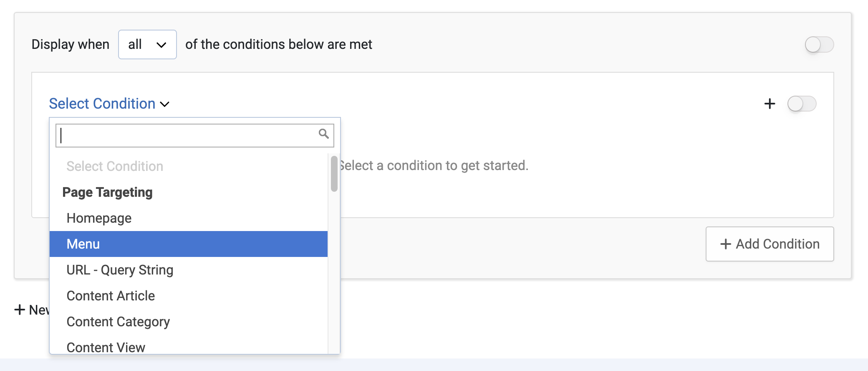
Task: Click the plus icon beside condition toggle
Action: (x=770, y=104)
